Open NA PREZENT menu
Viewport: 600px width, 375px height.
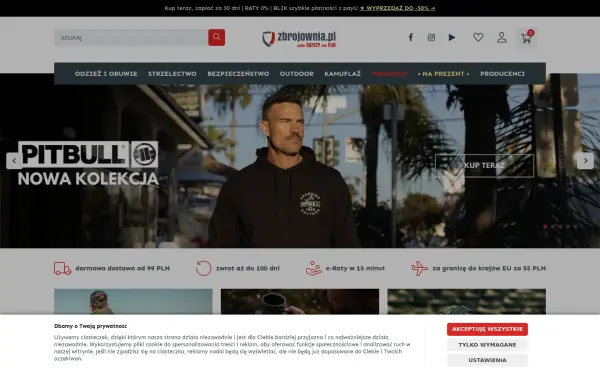[x=443, y=73]
